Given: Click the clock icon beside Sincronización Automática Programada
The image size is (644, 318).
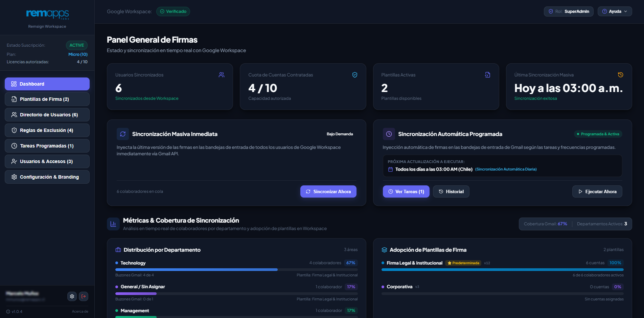Looking at the screenshot, I should tap(389, 134).
